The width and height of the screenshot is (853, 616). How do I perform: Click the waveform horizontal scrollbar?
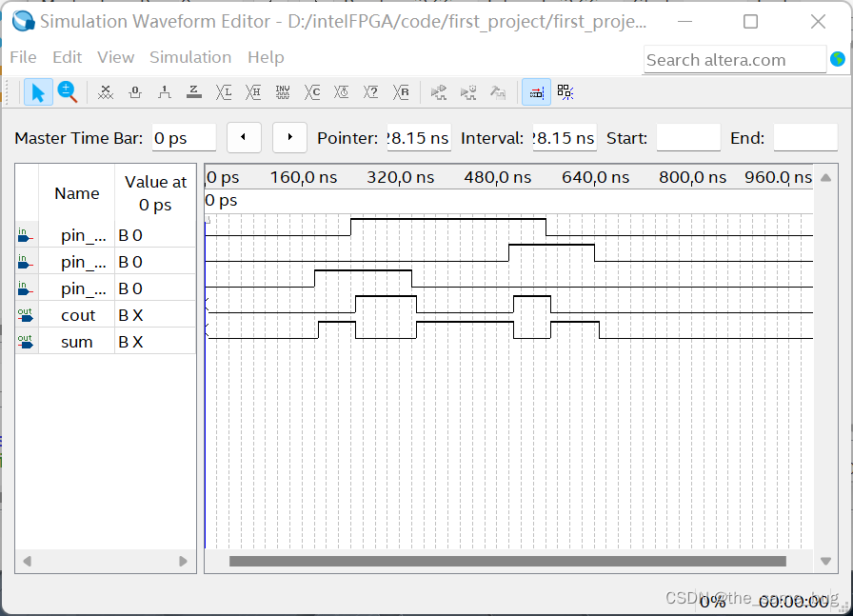pyautogui.click(x=507, y=561)
